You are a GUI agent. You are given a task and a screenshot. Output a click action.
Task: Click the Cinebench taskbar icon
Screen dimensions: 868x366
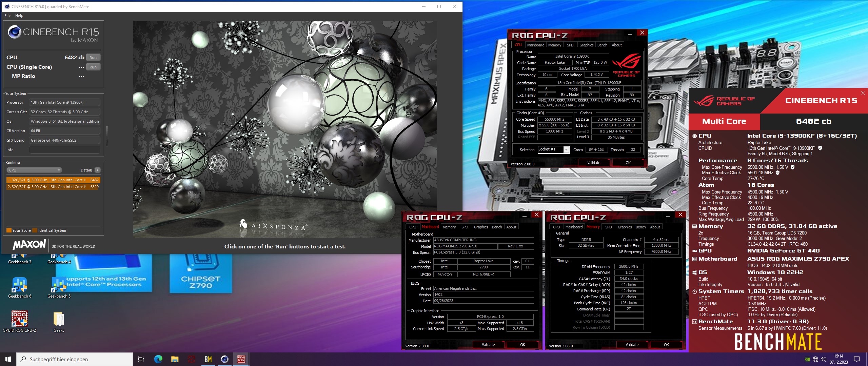(x=224, y=359)
